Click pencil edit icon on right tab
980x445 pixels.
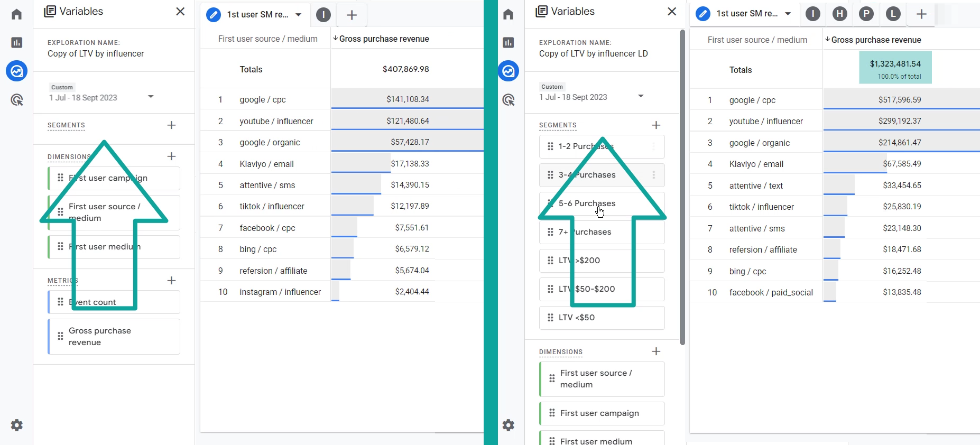point(703,14)
